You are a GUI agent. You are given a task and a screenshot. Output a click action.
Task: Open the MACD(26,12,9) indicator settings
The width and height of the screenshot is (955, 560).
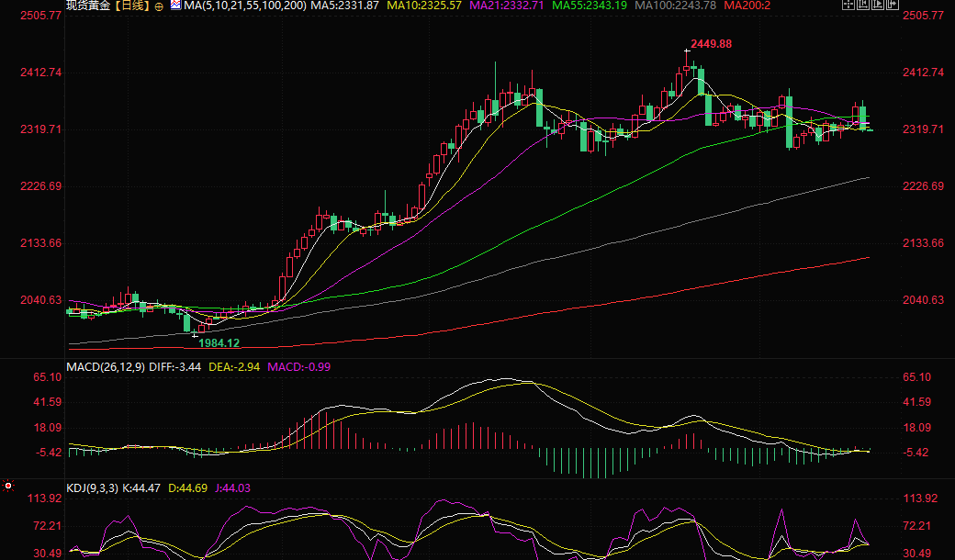(x=107, y=367)
